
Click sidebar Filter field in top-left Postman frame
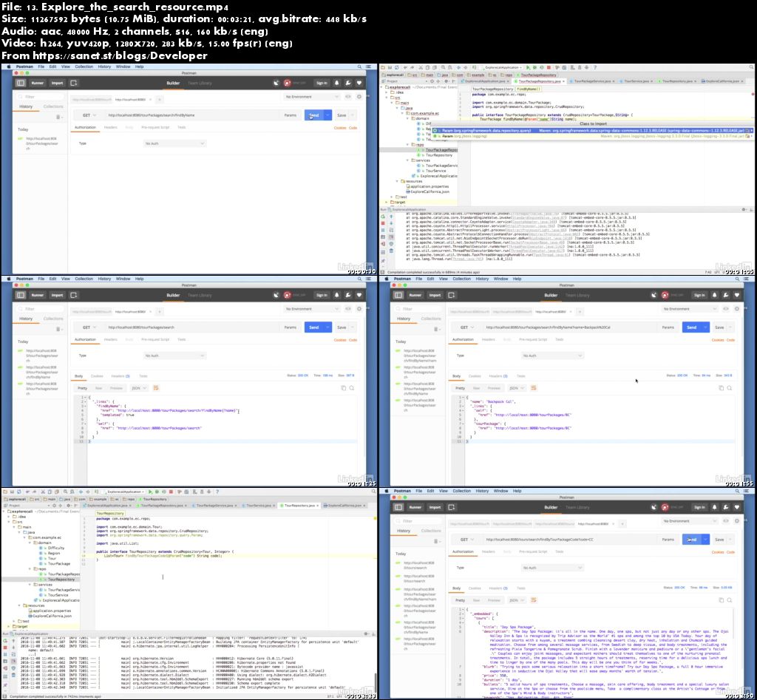click(38, 97)
